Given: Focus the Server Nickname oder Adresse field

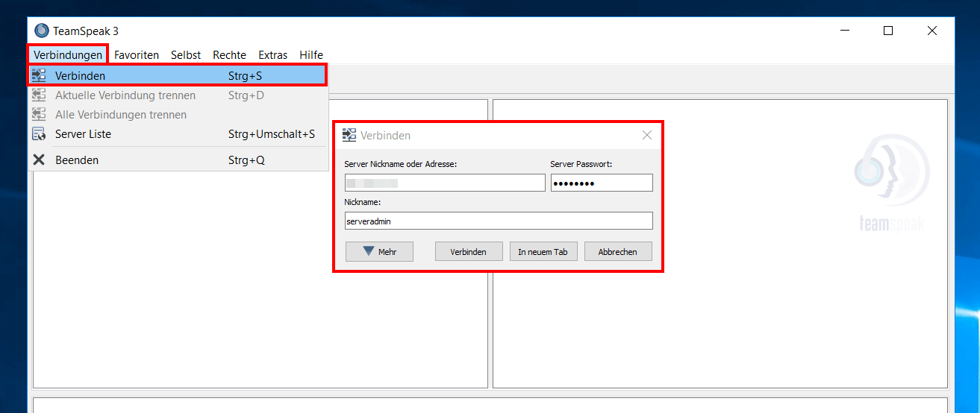Looking at the screenshot, I should (x=445, y=183).
